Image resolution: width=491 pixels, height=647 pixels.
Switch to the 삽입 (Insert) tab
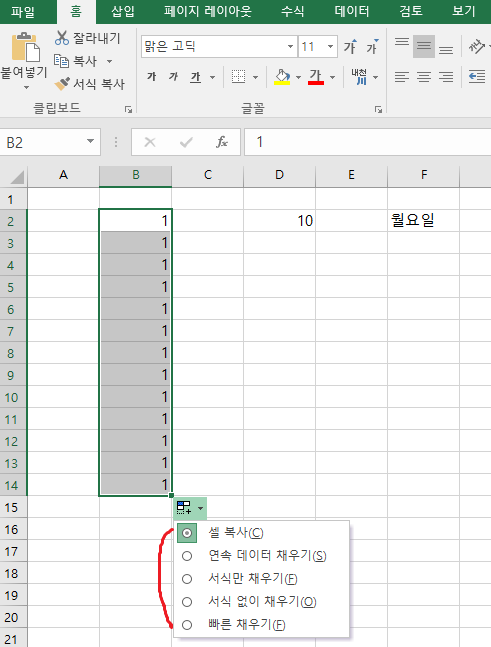pyautogui.click(x=123, y=11)
